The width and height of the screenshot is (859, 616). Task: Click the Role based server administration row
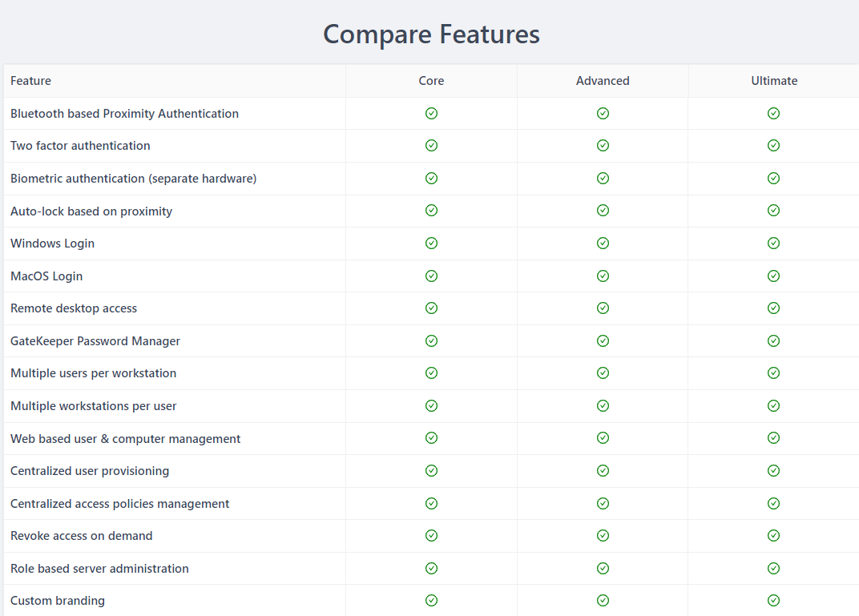click(99, 568)
